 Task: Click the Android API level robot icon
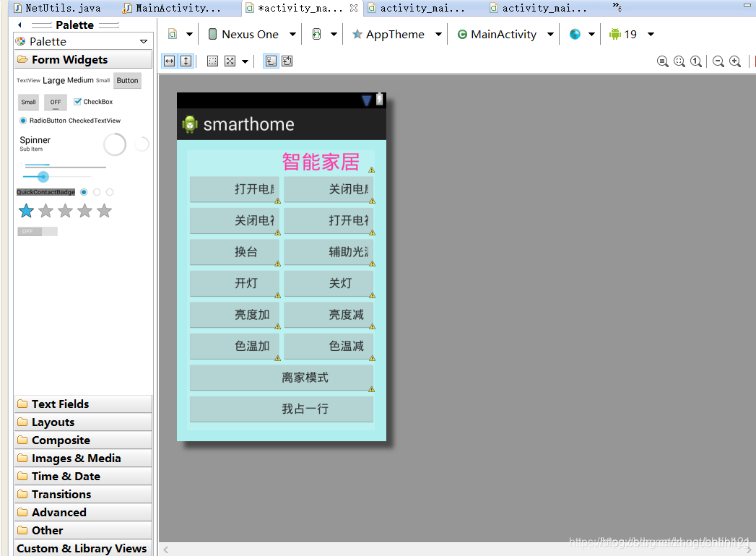tap(614, 34)
